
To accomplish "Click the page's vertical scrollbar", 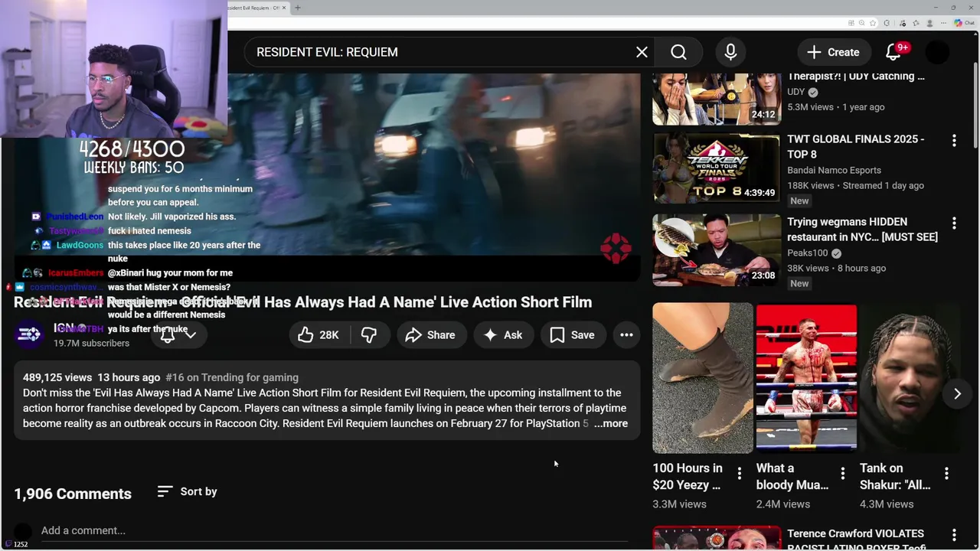I will 975,107.
